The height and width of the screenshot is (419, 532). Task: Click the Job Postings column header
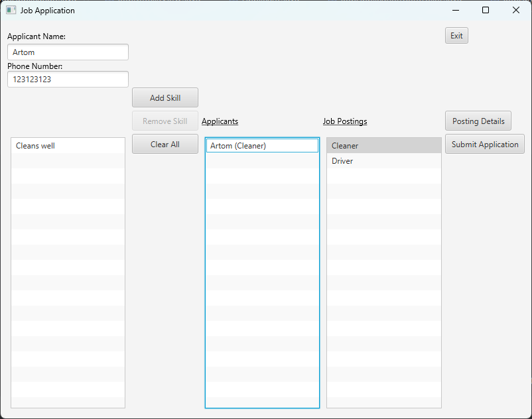pyautogui.click(x=345, y=121)
